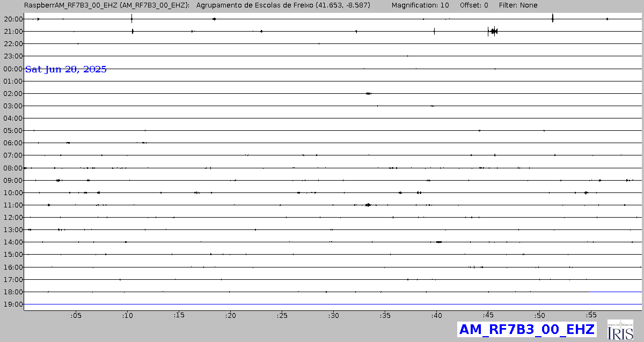
Task: Click the :25 minute axis label
Action: click(x=282, y=315)
